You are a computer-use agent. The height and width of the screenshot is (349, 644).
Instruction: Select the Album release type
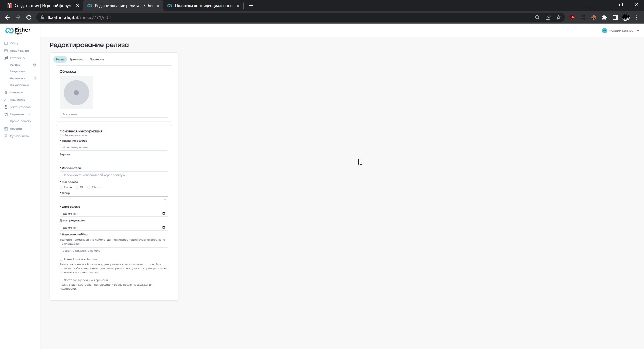coord(89,187)
